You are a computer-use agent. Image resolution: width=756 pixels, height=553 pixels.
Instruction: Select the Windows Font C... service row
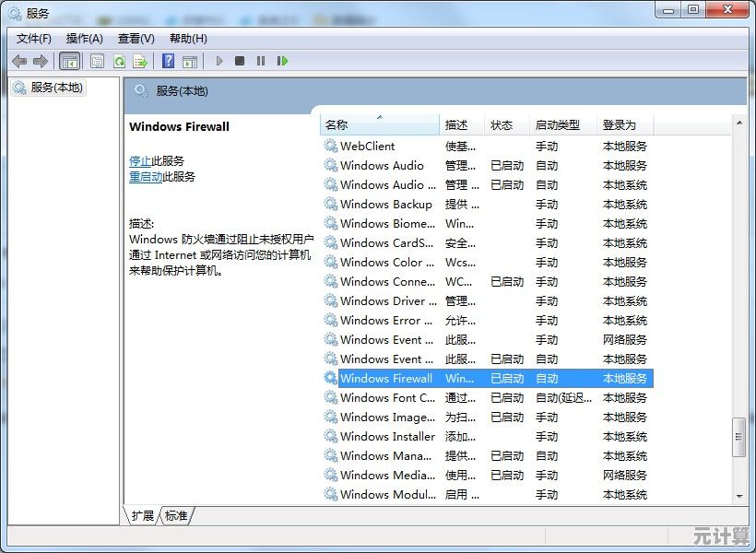click(x=488, y=397)
